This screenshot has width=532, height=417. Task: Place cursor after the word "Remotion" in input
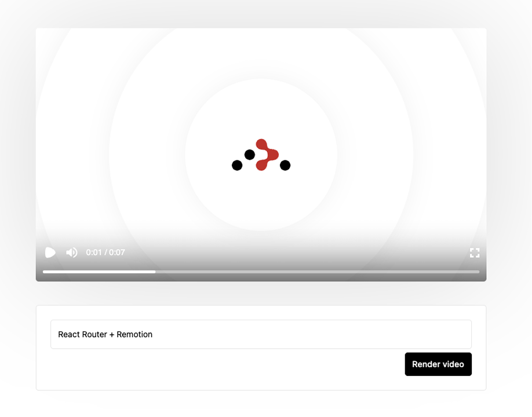click(153, 334)
